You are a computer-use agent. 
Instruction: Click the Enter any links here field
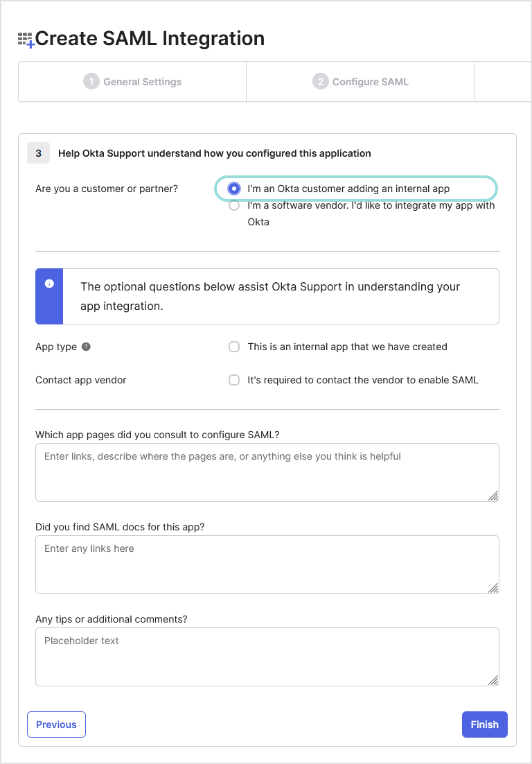tap(267, 564)
